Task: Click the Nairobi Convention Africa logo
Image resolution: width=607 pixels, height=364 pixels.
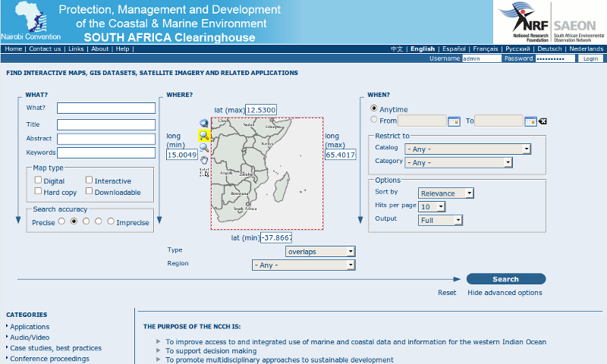Action: (31, 21)
